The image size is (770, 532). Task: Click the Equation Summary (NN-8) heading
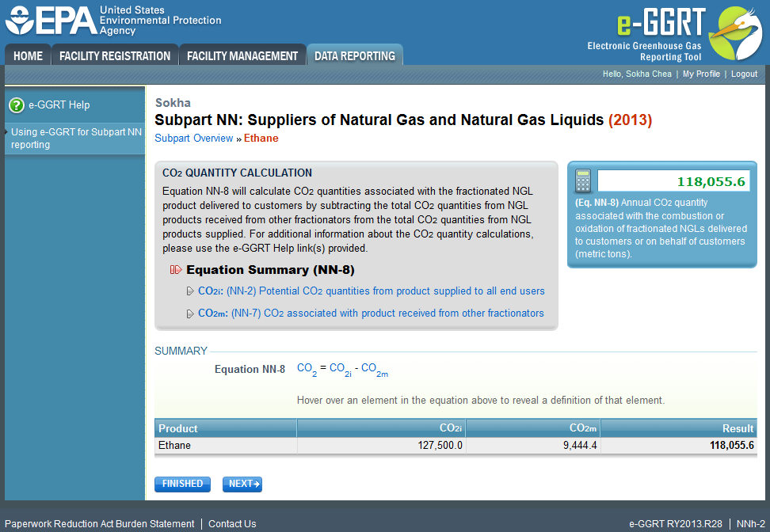coord(270,270)
